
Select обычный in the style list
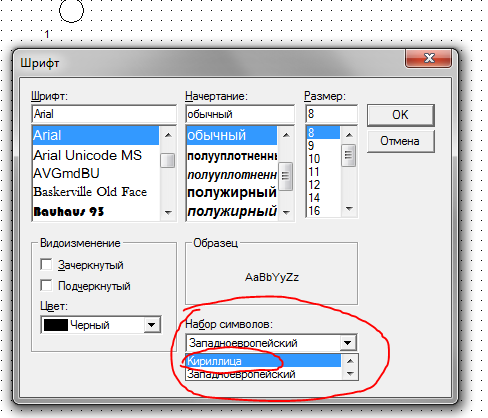click(232, 135)
